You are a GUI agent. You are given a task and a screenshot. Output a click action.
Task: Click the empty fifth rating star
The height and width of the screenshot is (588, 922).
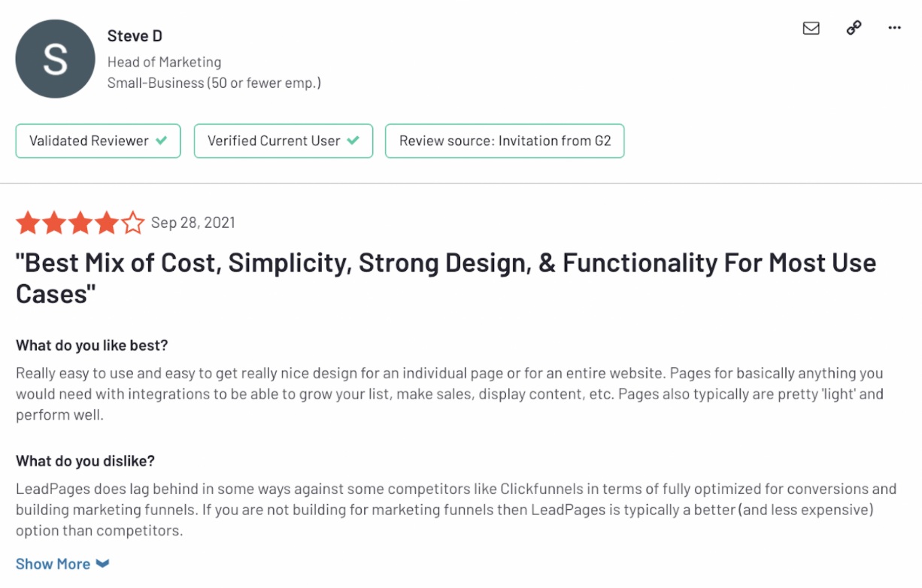point(133,223)
